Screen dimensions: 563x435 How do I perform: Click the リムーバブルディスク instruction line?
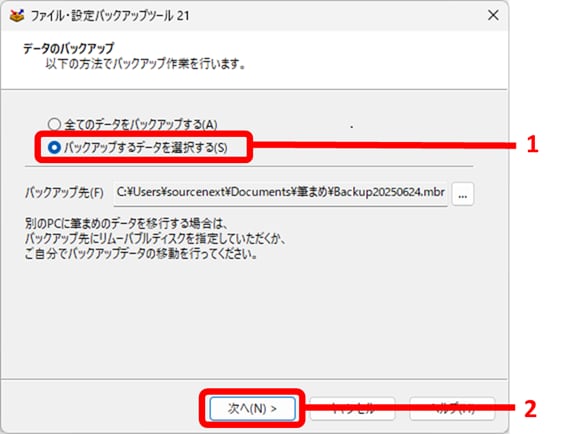click(x=155, y=239)
